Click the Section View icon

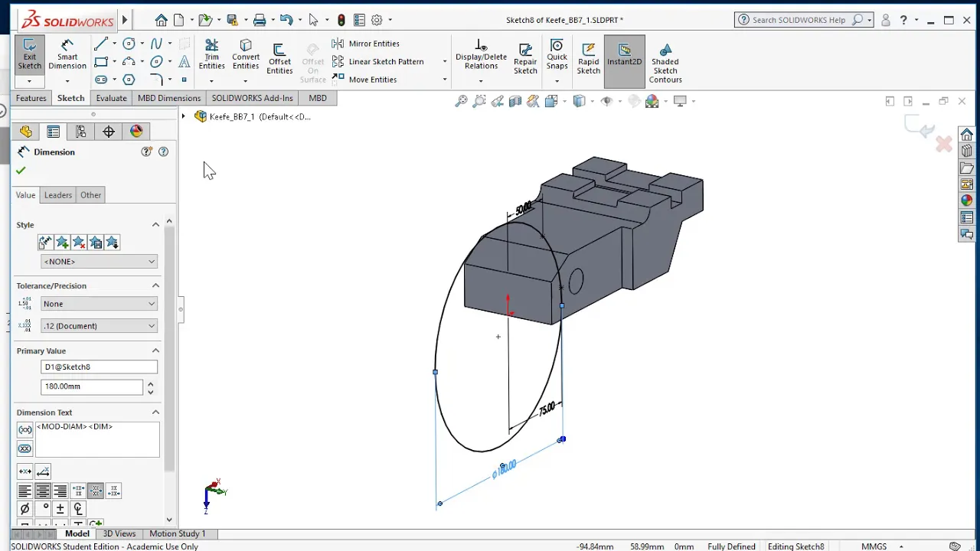(x=515, y=101)
